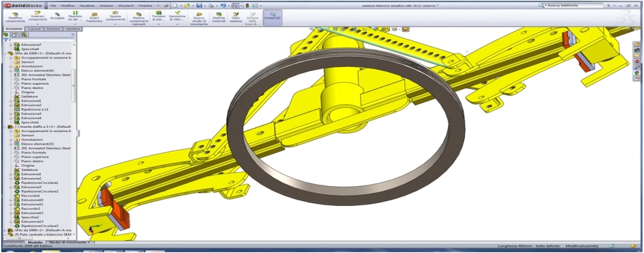Screen dimensions: 644x253
Task: Click the Save icon in top toolbar
Action: point(199,5)
